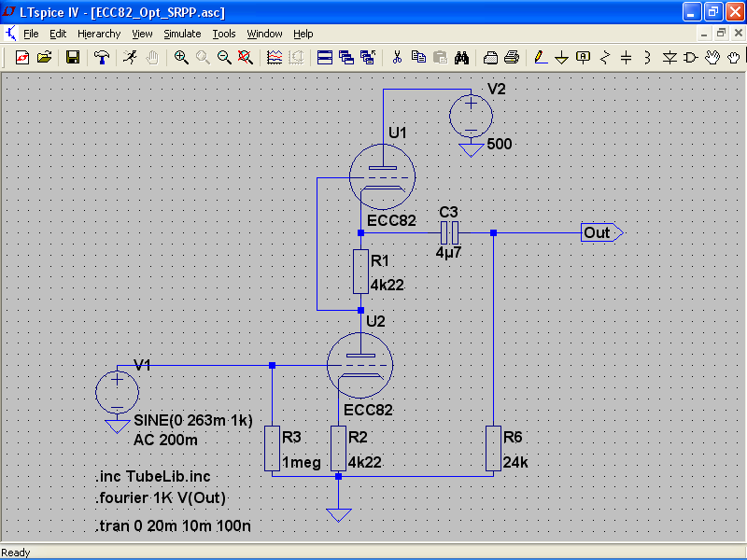This screenshot has height=560, width=747.
Task: Open the View menu
Action: pyautogui.click(x=142, y=34)
